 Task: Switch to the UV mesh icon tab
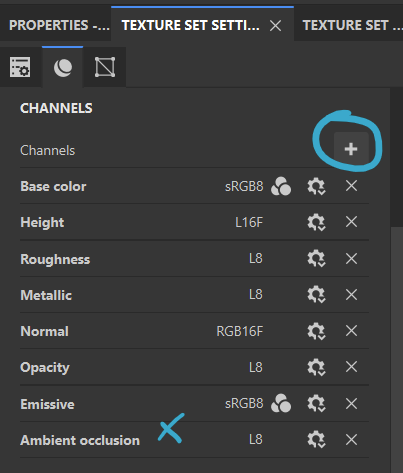click(105, 67)
